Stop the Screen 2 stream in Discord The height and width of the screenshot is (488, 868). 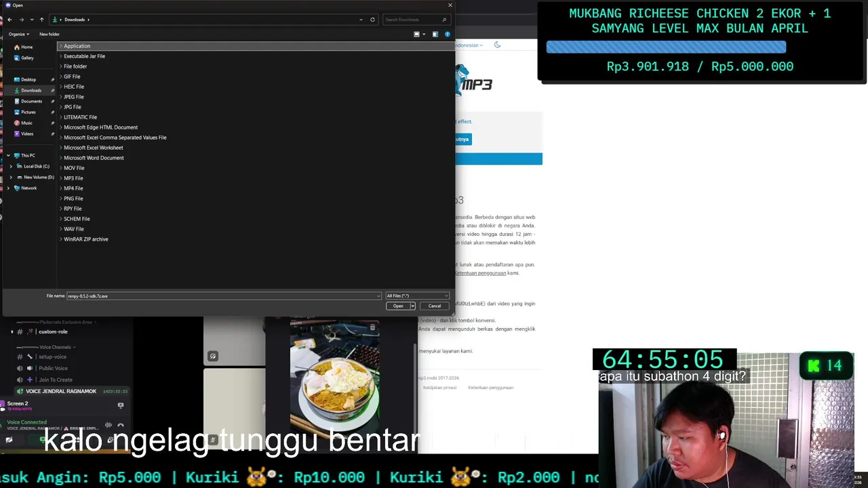[121, 405]
